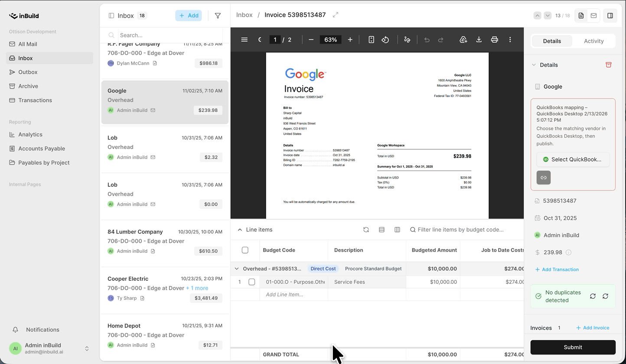Screen dimensions: 626x364
Task: Zoom in on the PDF document
Action: 350,39
